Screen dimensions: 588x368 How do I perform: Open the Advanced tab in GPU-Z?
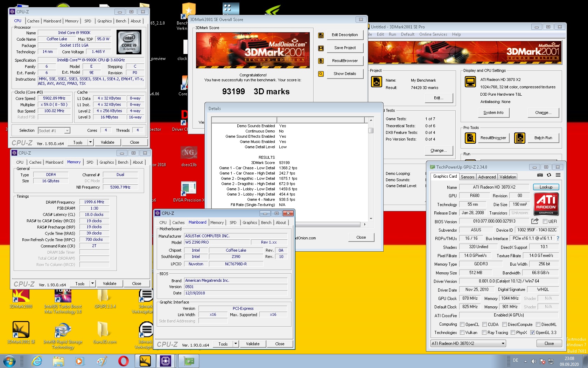click(487, 177)
